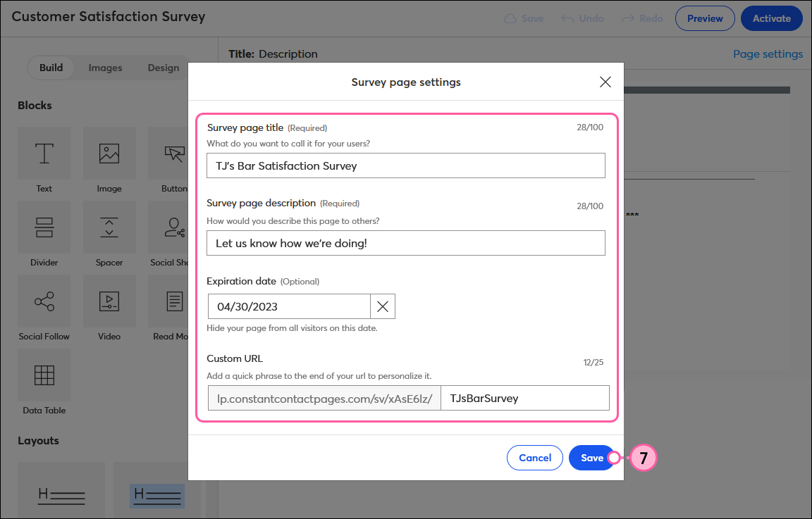Click Redo in the top bar
Viewport: 812px width, 519px height.
[x=642, y=18]
